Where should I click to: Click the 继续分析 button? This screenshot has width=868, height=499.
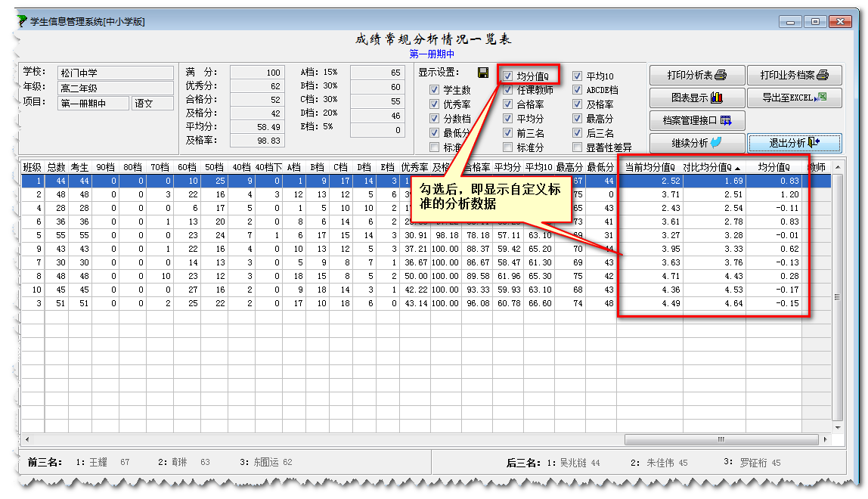(696, 143)
